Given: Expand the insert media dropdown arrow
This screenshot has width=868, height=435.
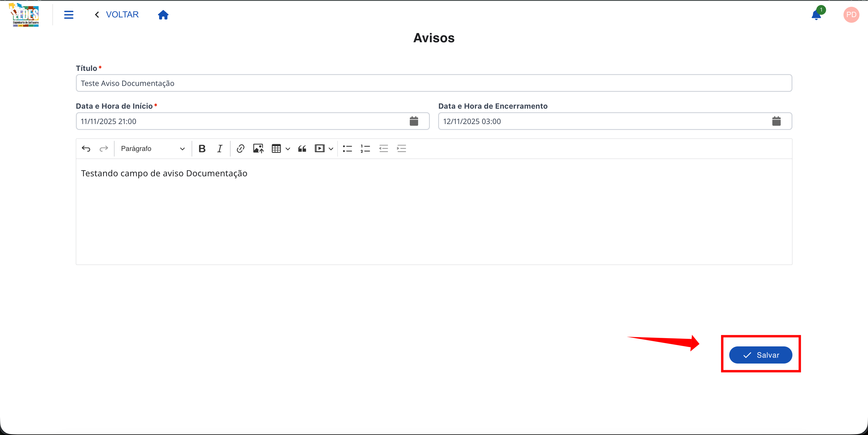Looking at the screenshot, I should pyautogui.click(x=331, y=149).
